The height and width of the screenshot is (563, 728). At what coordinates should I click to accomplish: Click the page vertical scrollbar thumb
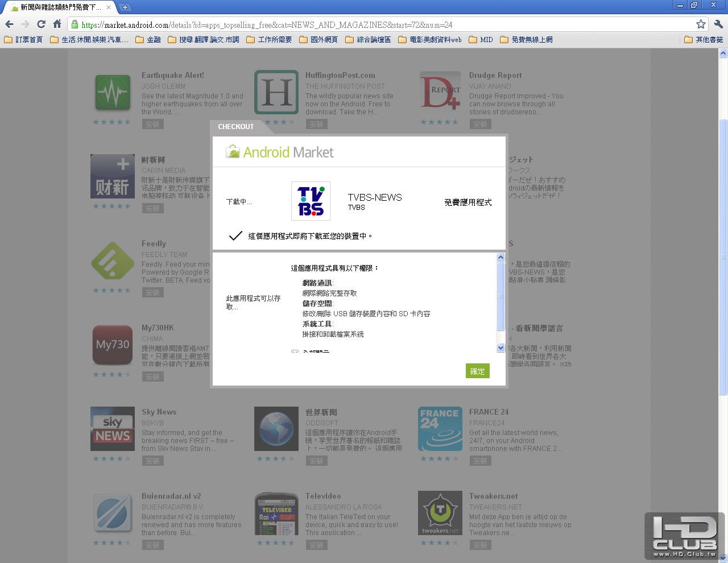723,257
